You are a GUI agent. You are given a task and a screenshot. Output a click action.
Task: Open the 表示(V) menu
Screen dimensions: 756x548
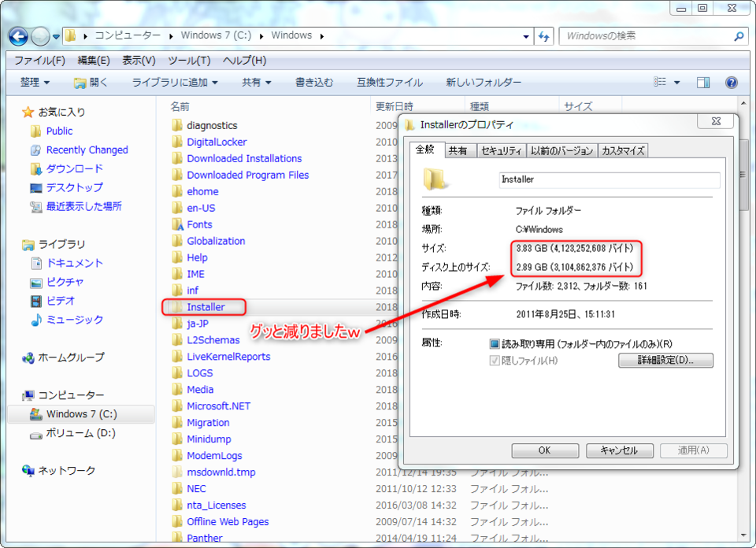[x=139, y=61]
